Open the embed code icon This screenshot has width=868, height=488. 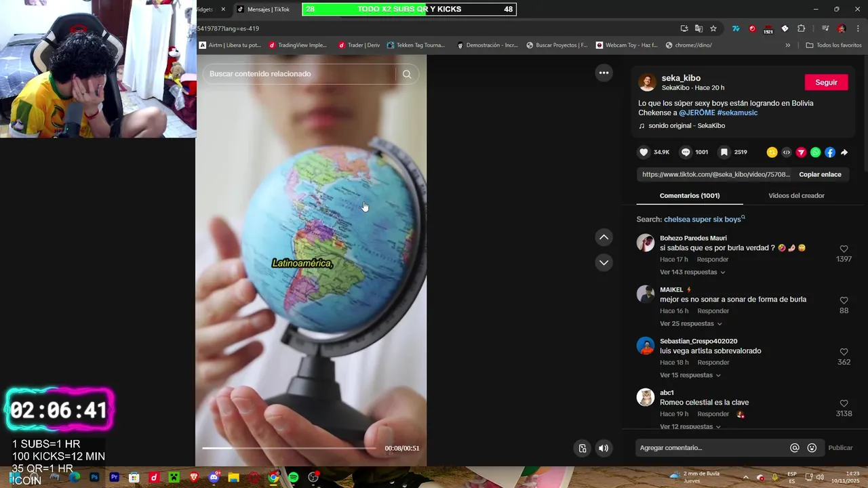(787, 152)
